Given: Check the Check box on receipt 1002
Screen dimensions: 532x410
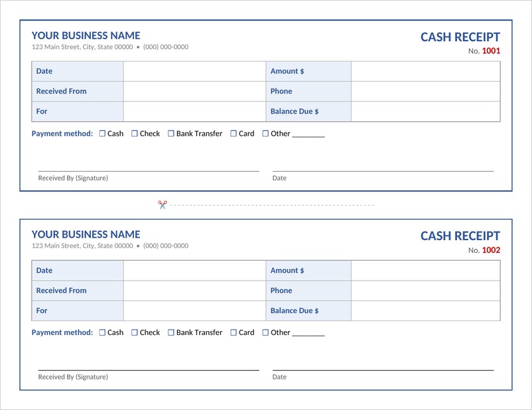Looking at the screenshot, I should pos(135,332).
